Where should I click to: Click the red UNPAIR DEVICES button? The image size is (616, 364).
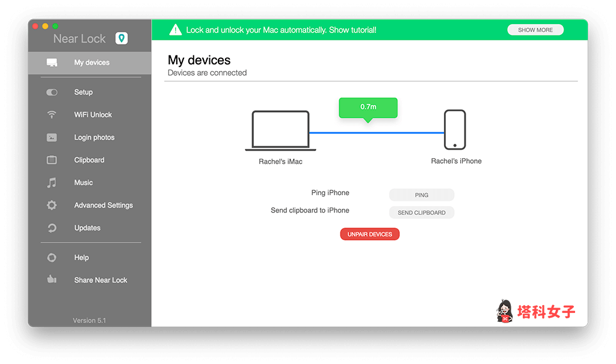(369, 234)
